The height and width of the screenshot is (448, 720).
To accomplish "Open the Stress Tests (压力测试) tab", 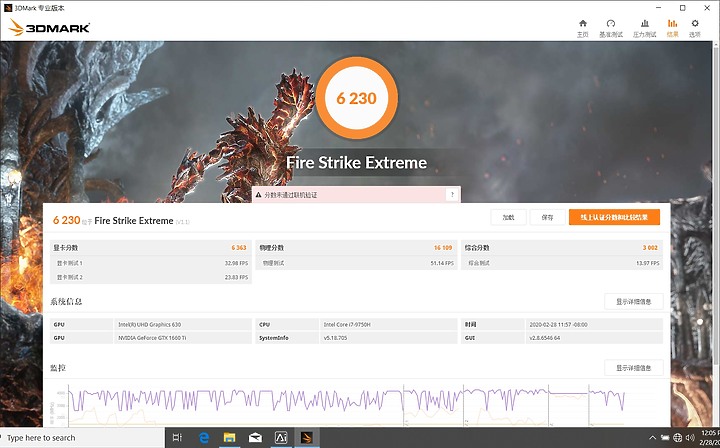I will click(x=644, y=28).
